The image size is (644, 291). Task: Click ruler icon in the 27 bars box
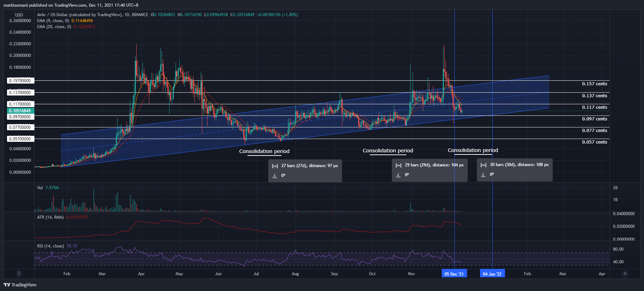click(275, 166)
